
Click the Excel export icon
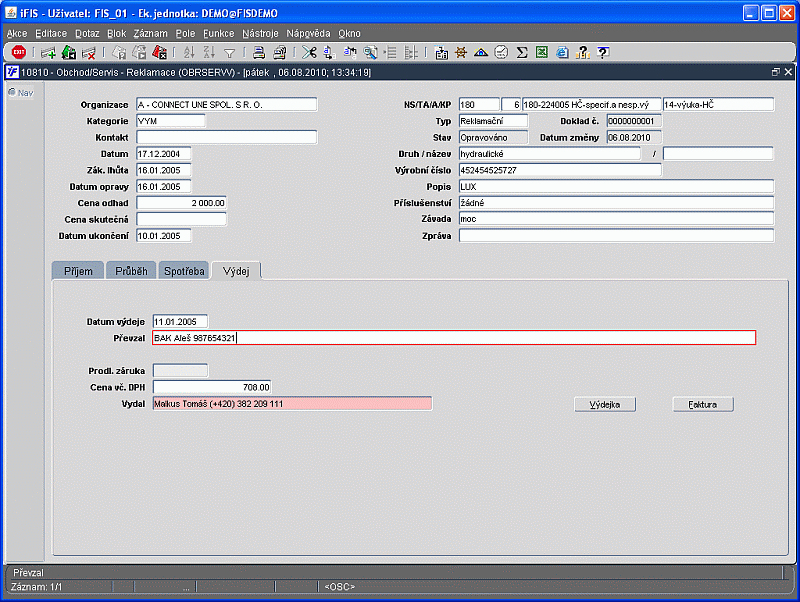point(541,52)
